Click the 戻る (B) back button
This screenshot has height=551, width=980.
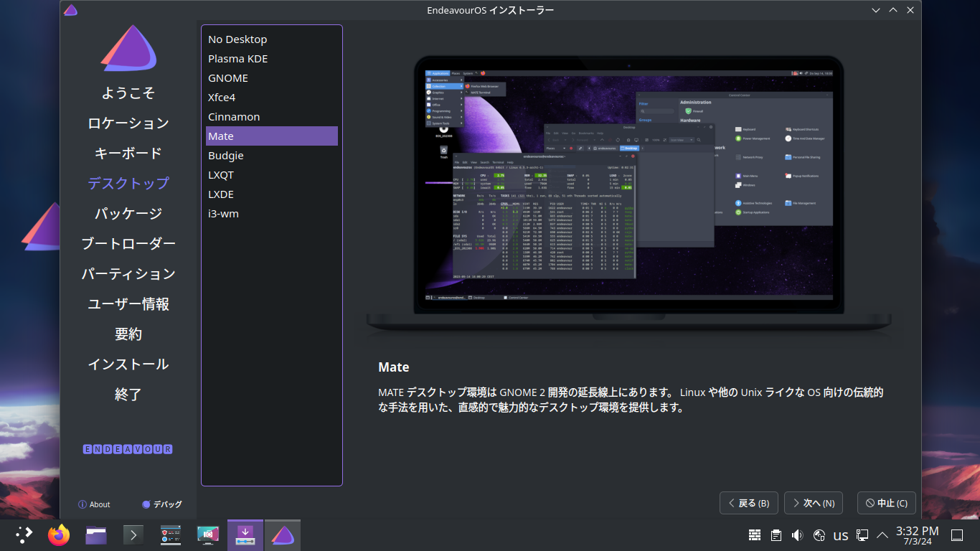(x=749, y=503)
